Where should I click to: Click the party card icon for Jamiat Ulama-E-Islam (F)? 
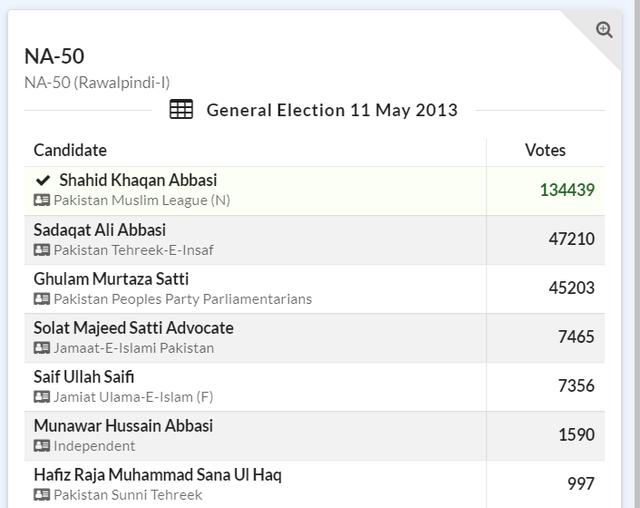[x=42, y=397]
